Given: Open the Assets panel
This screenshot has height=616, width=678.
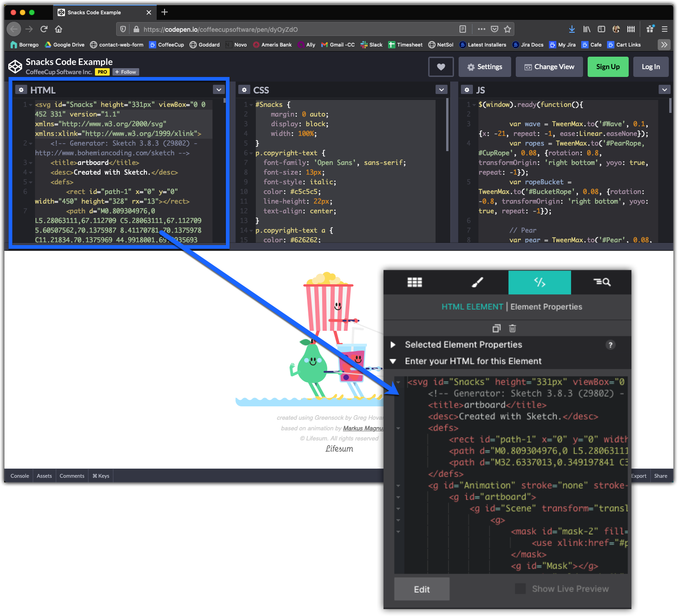Looking at the screenshot, I should point(44,476).
